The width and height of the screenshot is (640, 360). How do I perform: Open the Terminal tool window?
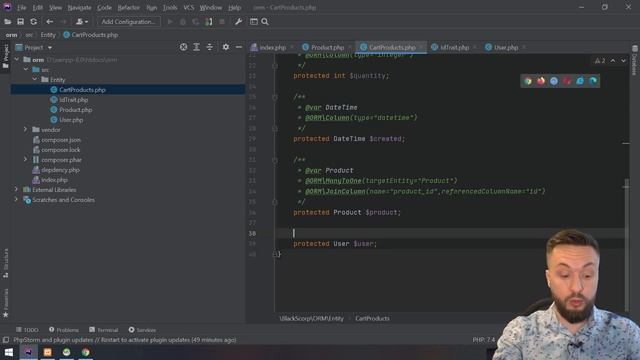point(104,330)
